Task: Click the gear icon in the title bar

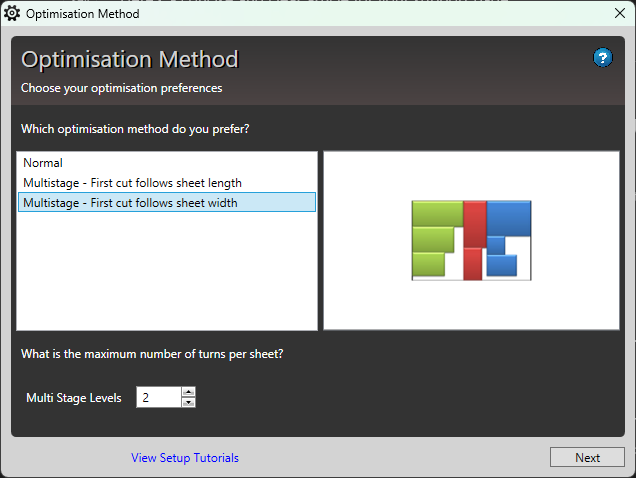Action: coord(12,14)
